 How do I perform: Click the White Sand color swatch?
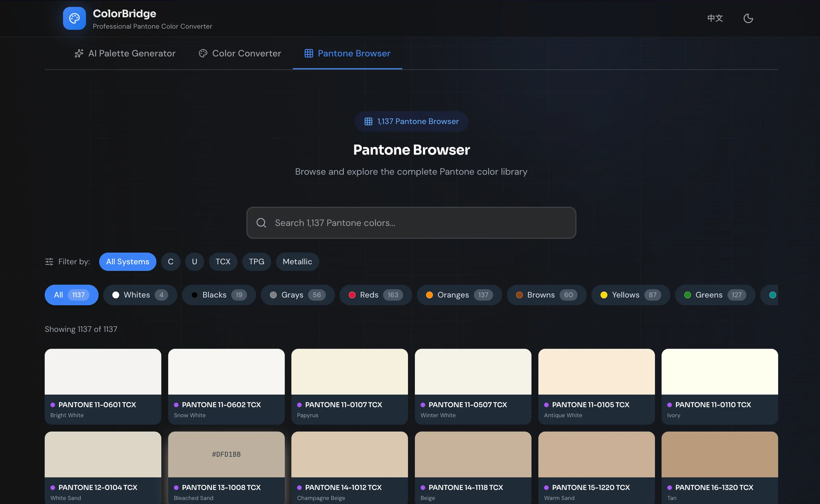103,454
